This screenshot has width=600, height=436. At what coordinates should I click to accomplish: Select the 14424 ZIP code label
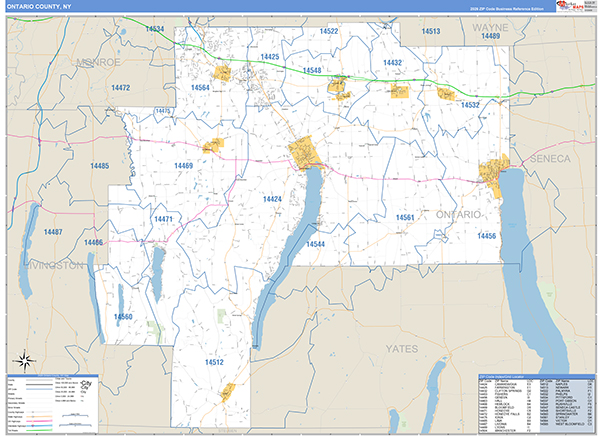[272, 200]
